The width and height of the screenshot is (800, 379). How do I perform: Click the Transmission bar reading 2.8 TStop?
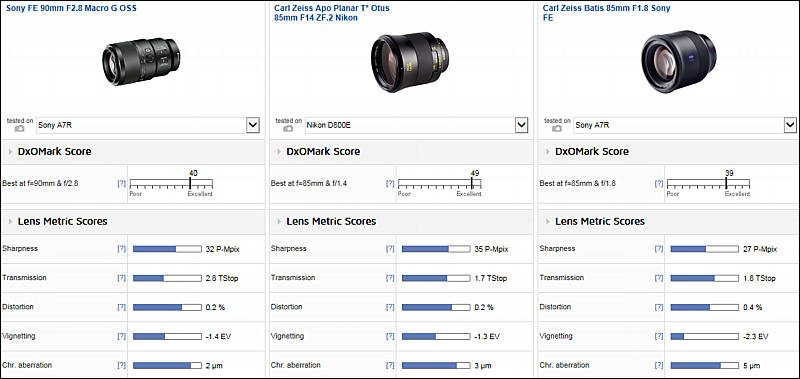point(167,278)
